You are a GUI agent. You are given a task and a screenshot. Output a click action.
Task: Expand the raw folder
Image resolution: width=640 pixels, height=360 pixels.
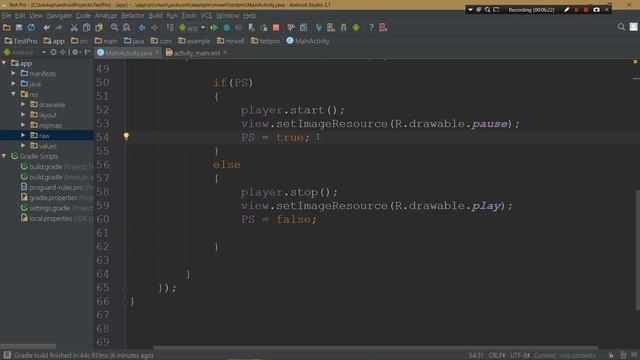23,135
